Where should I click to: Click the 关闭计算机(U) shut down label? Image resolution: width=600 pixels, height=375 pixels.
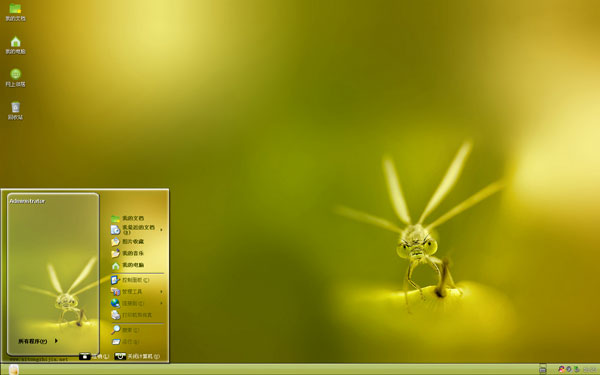point(143,357)
